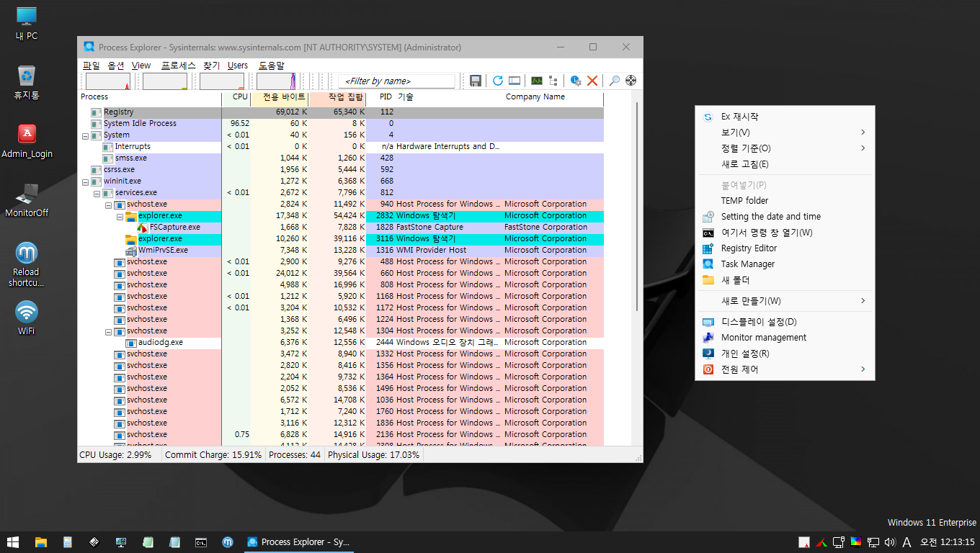The width and height of the screenshot is (980, 553).
Task: Collapse the services.exe tree node
Action: [x=97, y=193]
